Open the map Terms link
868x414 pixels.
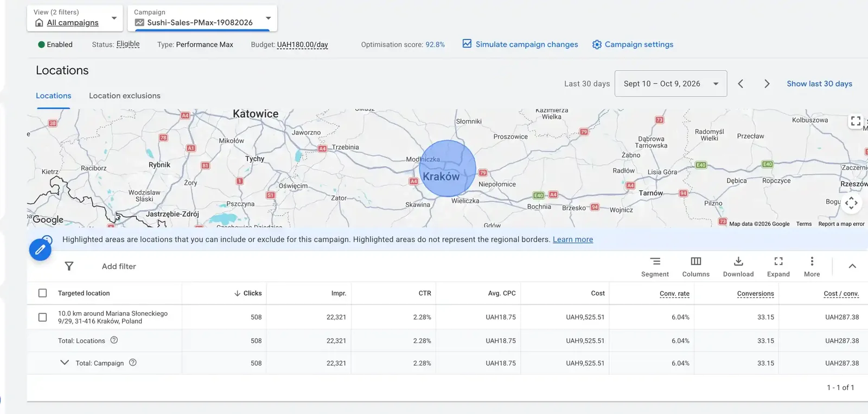coord(804,224)
